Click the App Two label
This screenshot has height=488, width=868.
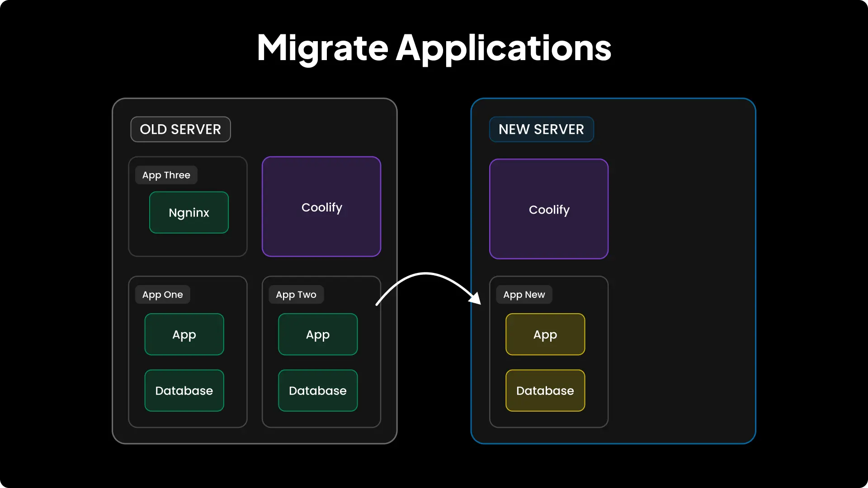(296, 294)
